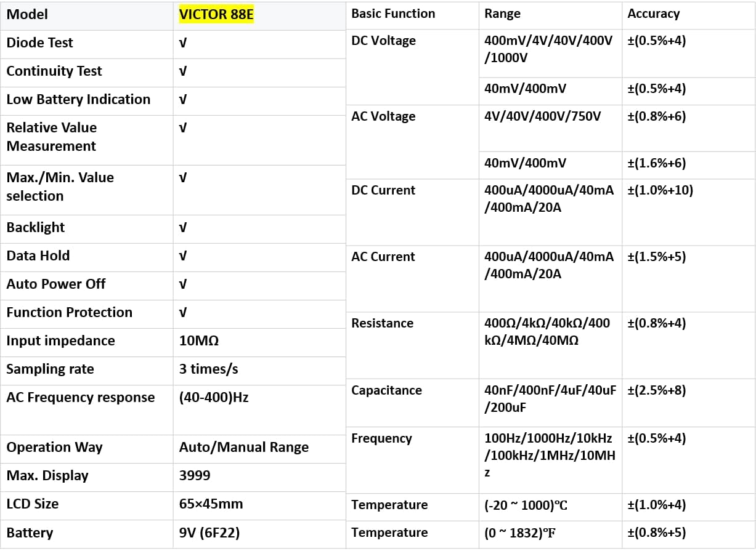This screenshot has width=756, height=551.
Task: Click the (40-400)Hz value
Action: pos(214,398)
